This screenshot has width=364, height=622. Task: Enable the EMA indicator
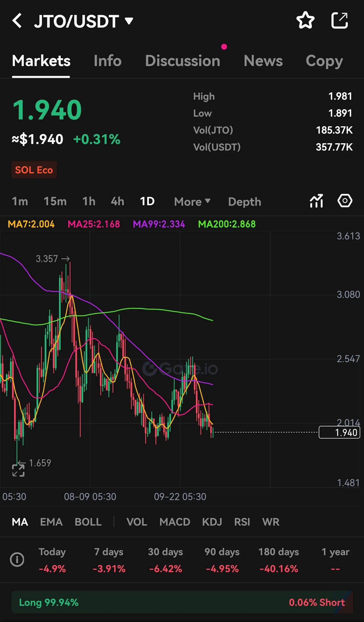(x=51, y=522)
